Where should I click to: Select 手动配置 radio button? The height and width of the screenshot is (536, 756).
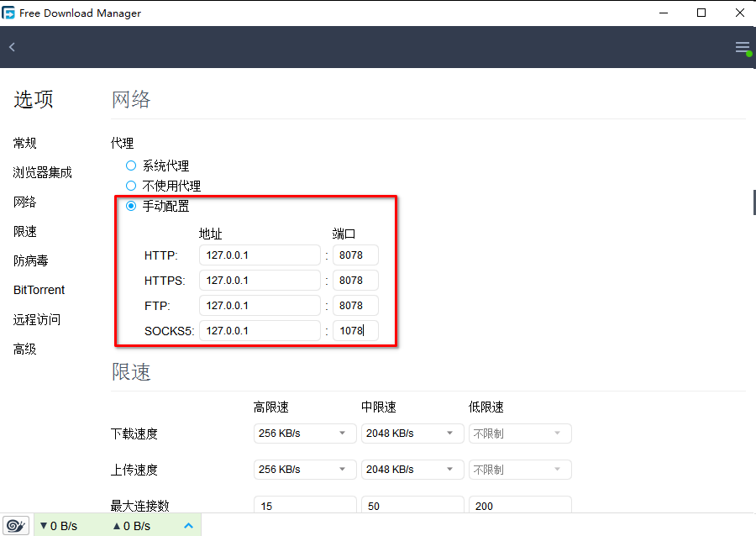(x=131, y=206)
